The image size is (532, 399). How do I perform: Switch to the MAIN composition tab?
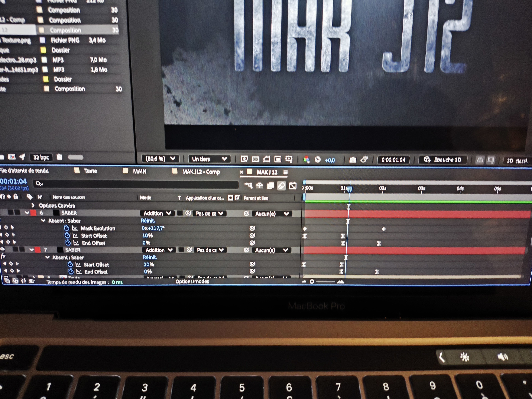click(x=139, y=171)
